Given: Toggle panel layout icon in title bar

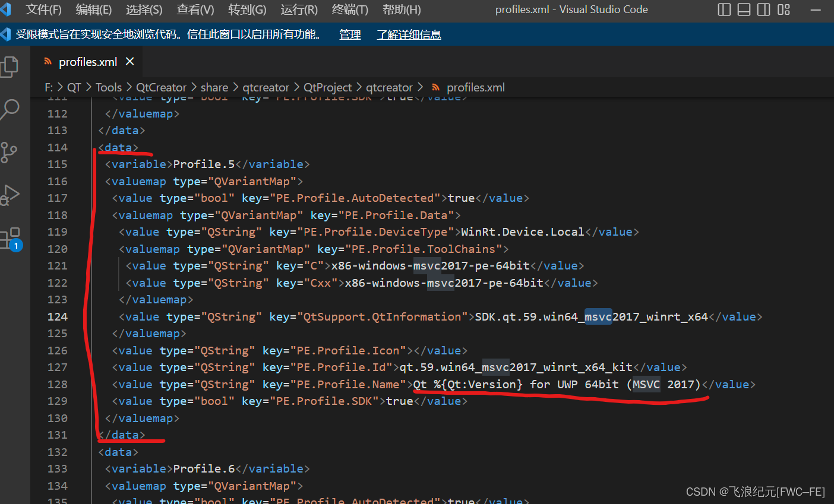Looking at the screenshot, I should point(744,9).
